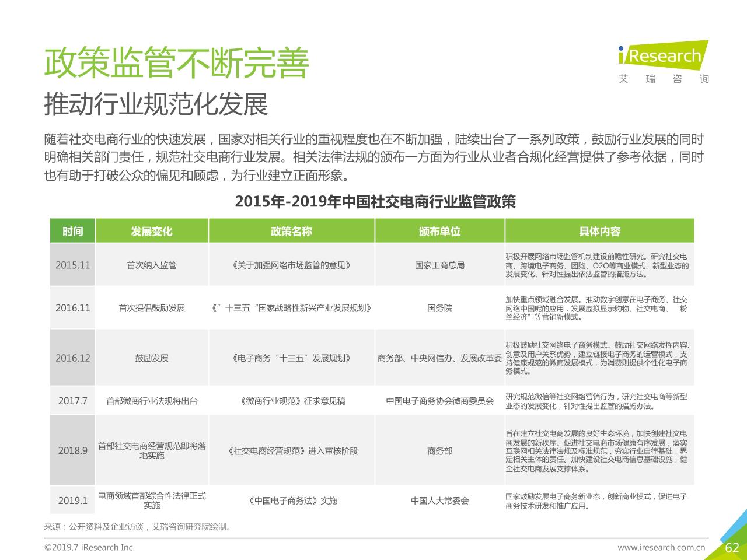Click the 国家工商总局 cell
The height and width of the screenshot is (560, 747).
439,265
